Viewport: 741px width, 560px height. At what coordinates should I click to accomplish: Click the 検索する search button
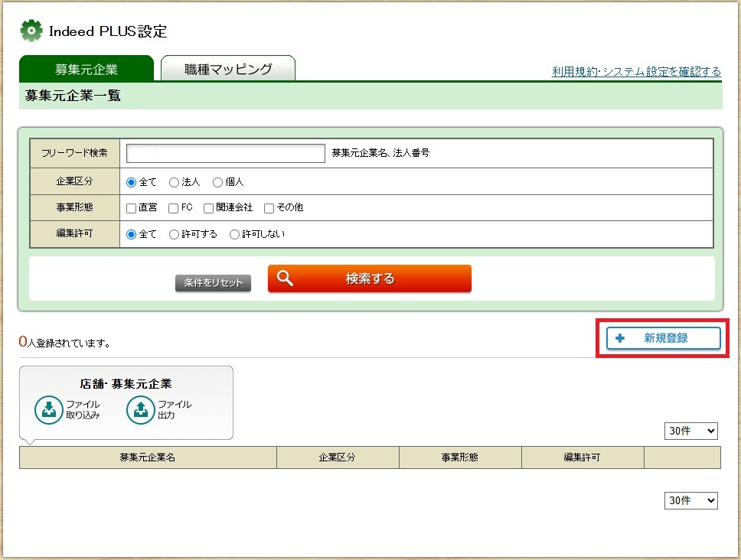point(370,278)
